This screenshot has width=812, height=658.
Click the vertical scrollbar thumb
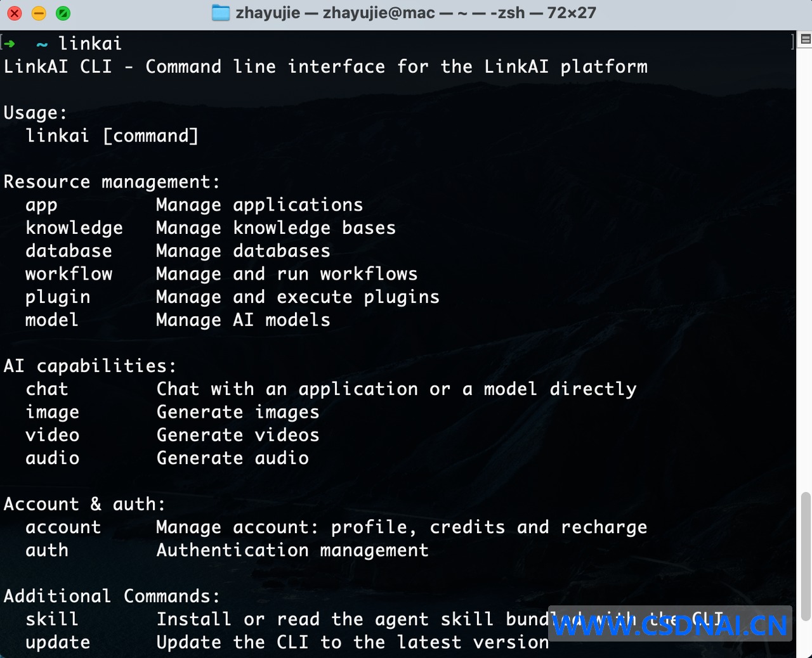pos(805,557)
